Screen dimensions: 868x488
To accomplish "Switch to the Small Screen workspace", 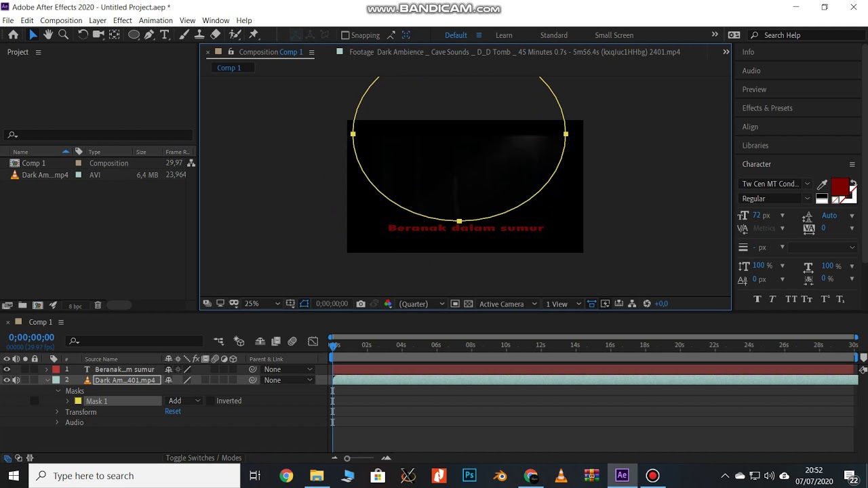I will (614, 35).
